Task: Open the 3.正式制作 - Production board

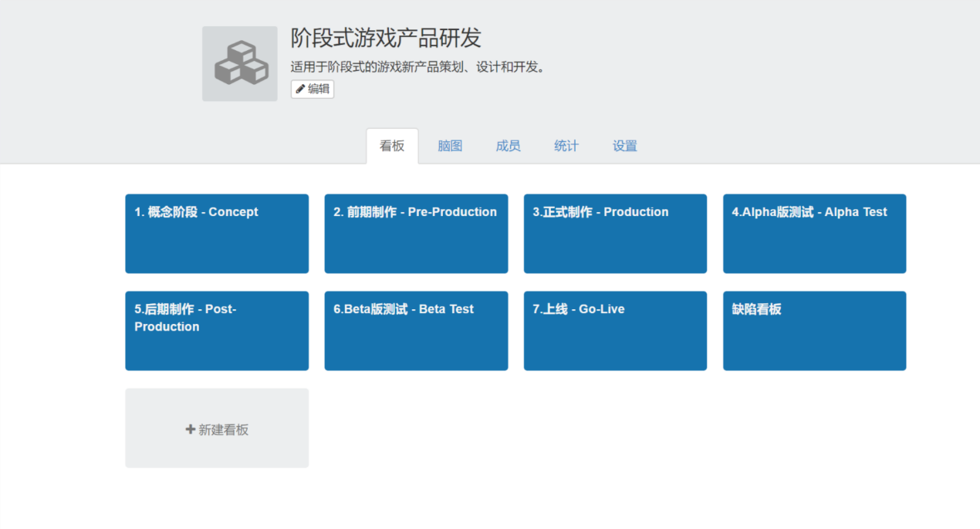Action: coord(615,234)
